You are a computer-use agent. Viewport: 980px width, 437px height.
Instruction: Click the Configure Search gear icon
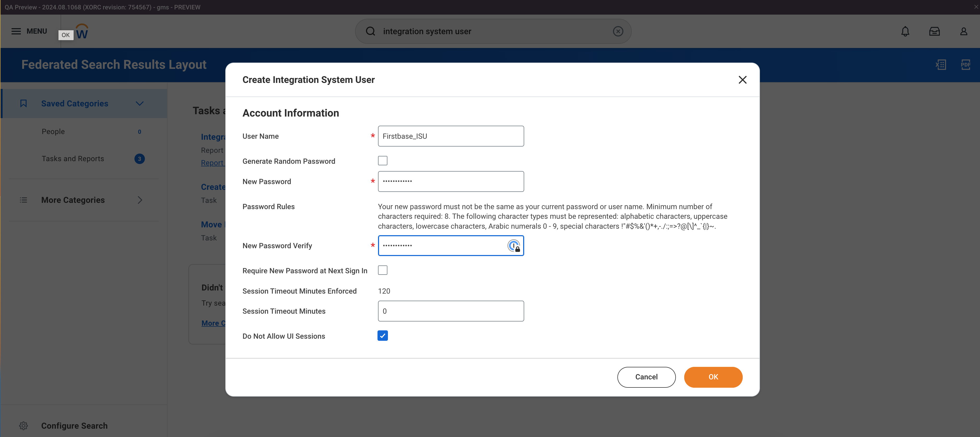(23, 426)
